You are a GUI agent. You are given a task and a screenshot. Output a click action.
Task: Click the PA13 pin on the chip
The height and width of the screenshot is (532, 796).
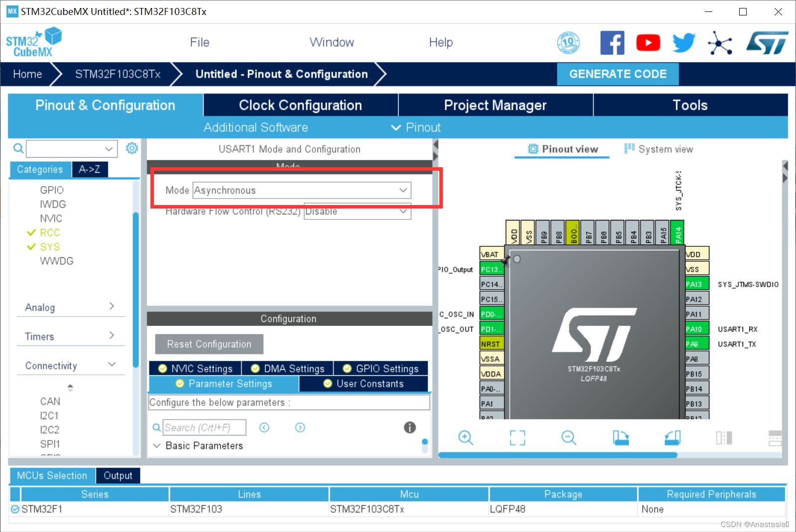click(697, 284)
